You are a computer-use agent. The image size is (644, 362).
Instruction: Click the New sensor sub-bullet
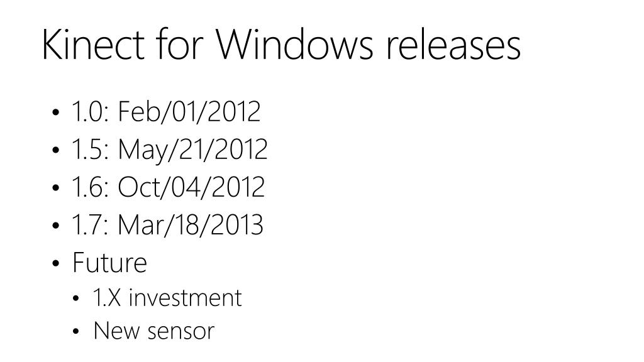(154, 331)
